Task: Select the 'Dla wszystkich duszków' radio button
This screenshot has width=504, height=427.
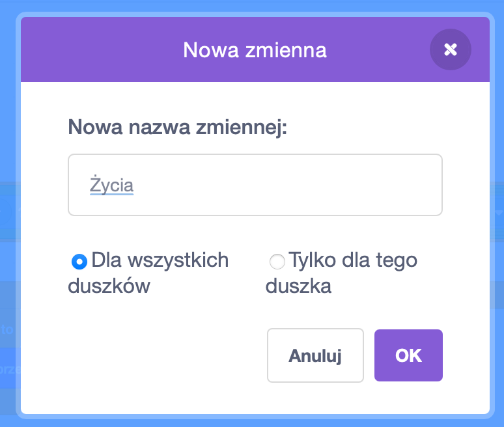Action: tap(79, 262)
